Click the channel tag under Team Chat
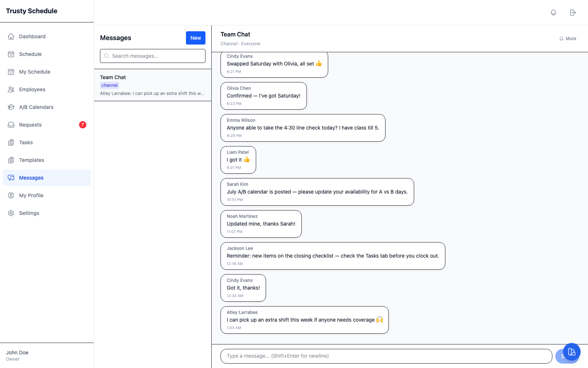The height and width of the screenshot is (368, 588). point(110,85)
